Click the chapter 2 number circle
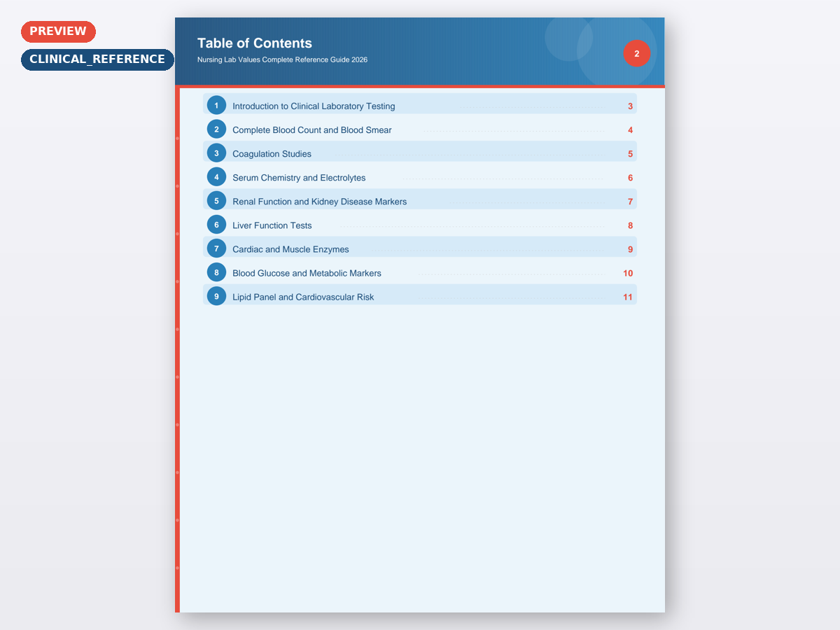The width and height of the screenshot is (840, 630). click(x=216, y=129)
